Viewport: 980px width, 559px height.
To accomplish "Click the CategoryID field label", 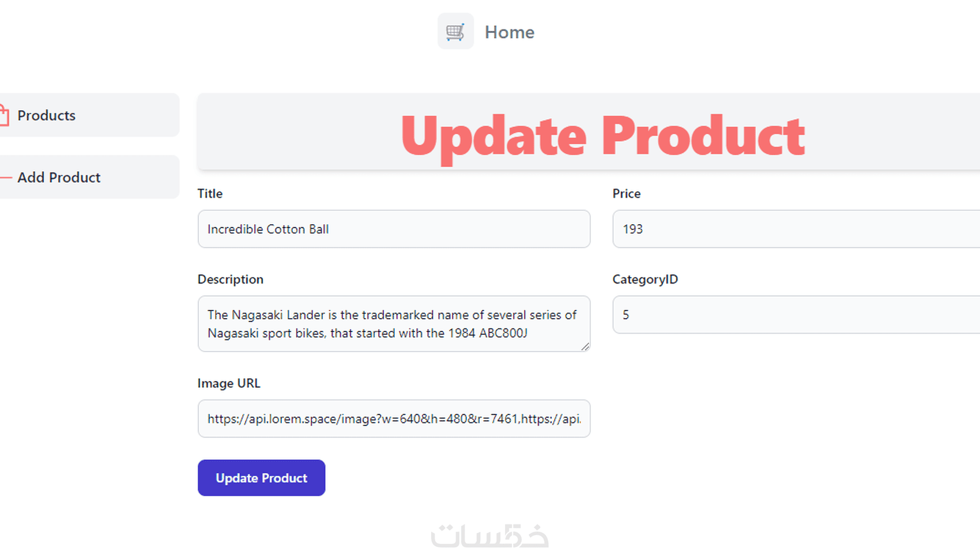I will tap(644, 279).
